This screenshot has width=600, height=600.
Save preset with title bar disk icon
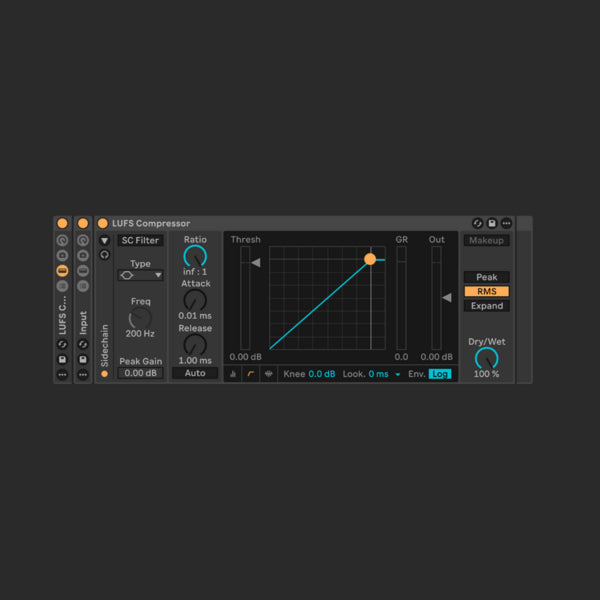tap(492, 223)
